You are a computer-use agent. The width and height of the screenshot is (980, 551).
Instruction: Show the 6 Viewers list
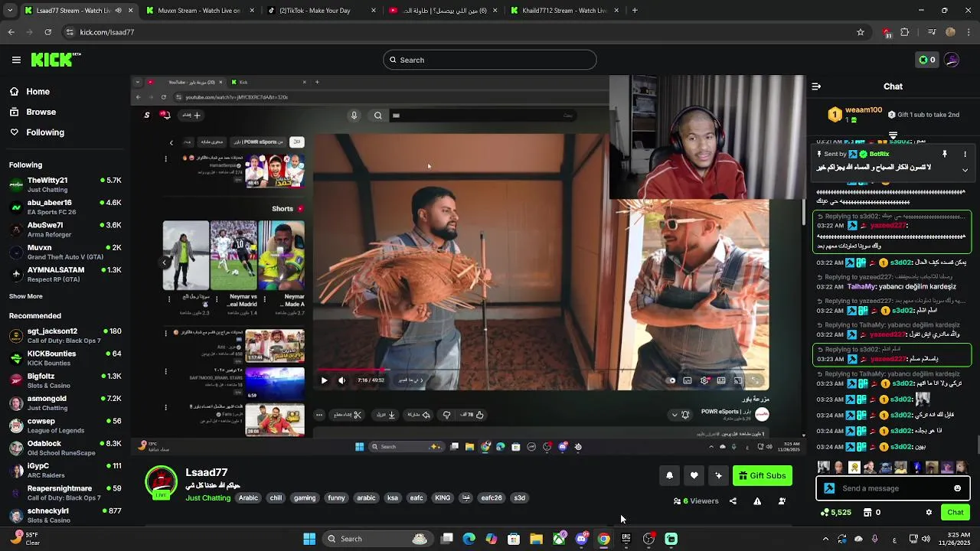point(696,501)
